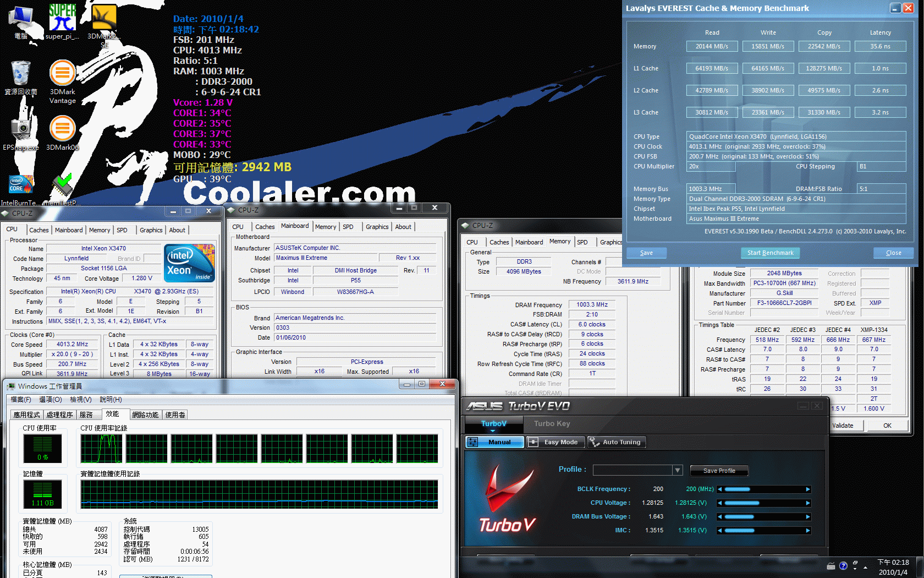Open the Graphics tab in the mainboard CPU-Z window
The image size is (924, 578).
[x=377, y=227]
